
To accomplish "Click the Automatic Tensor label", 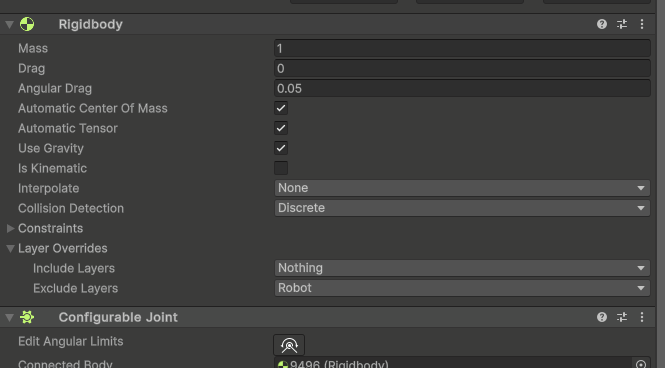I will (67, 128).
